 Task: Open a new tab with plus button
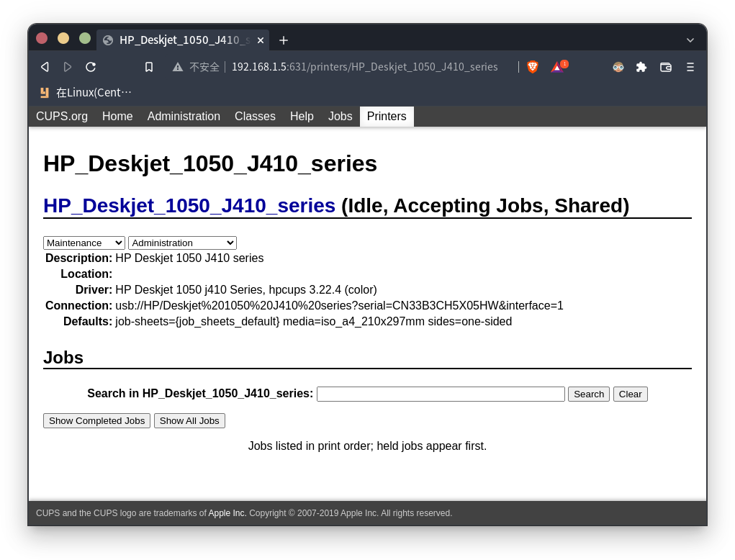click(284, 40)
